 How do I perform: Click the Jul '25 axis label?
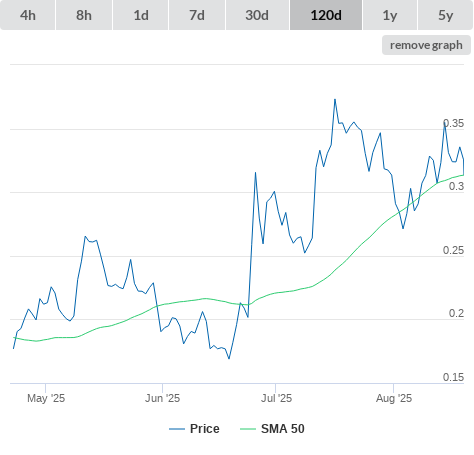pos(276,398)
